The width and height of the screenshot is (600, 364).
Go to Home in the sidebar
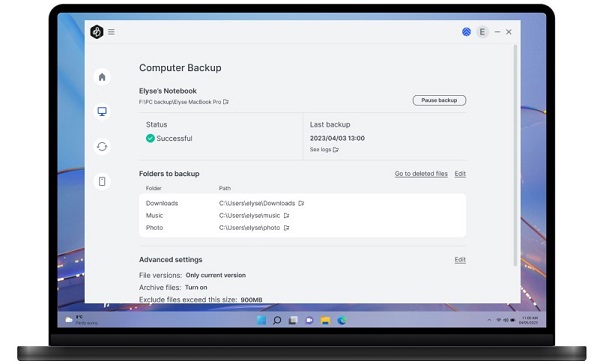102,77
